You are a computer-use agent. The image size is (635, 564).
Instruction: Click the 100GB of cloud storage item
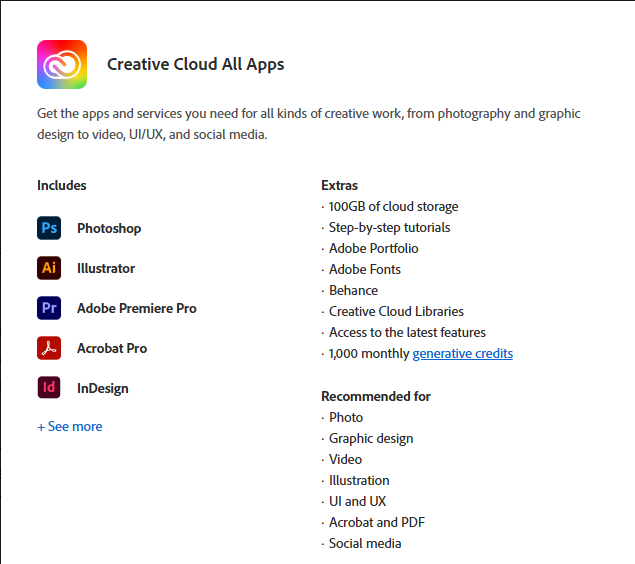click(393, 206)
